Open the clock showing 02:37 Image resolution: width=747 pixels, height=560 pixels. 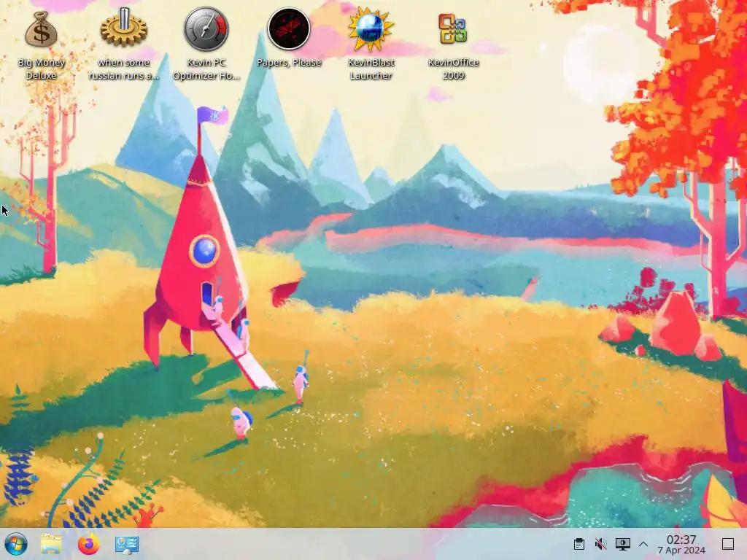[x=681, y=539]
